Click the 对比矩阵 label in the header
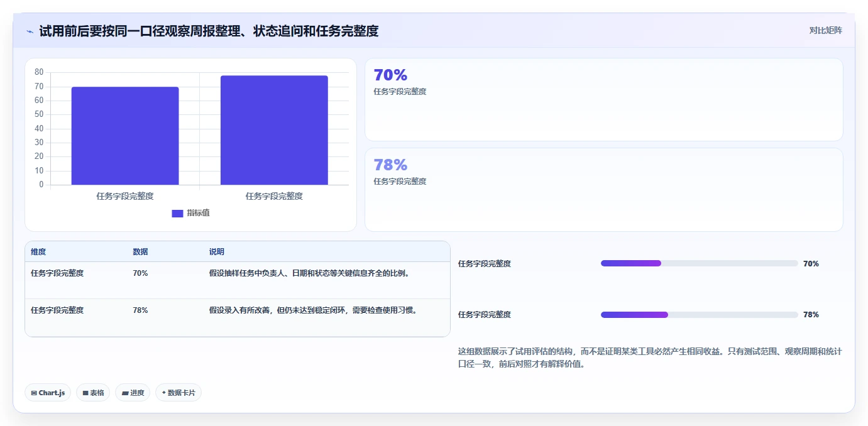The image size is (868, 426). pyautogui.click(x=825, y=30)
